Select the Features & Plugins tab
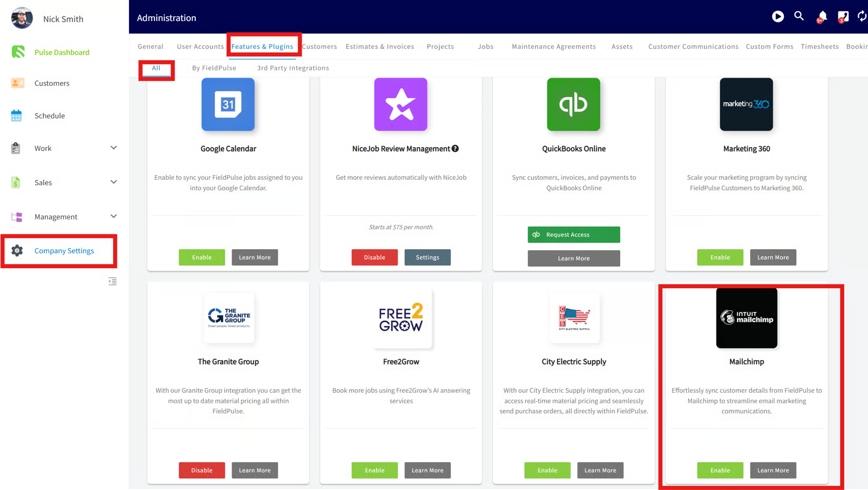Viewport: 868px width, 490px height. click(263, 46)
